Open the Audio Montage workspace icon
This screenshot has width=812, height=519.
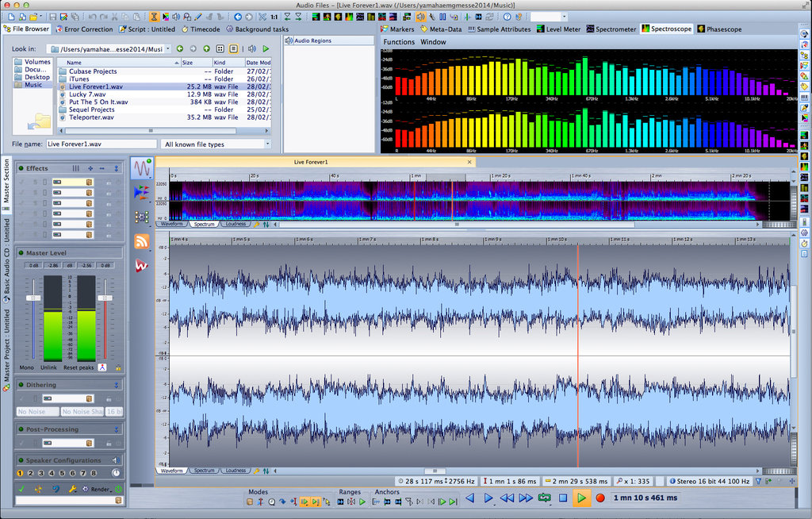tap(141, 192)
